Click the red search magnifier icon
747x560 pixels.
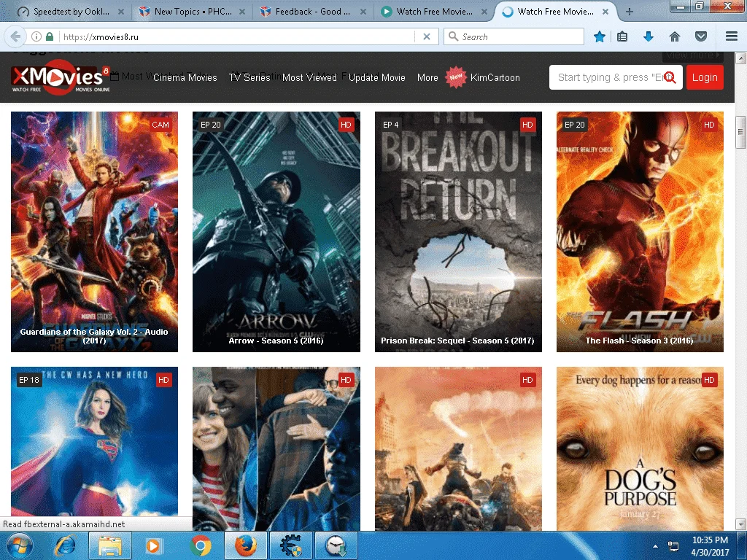pos(670,77)
